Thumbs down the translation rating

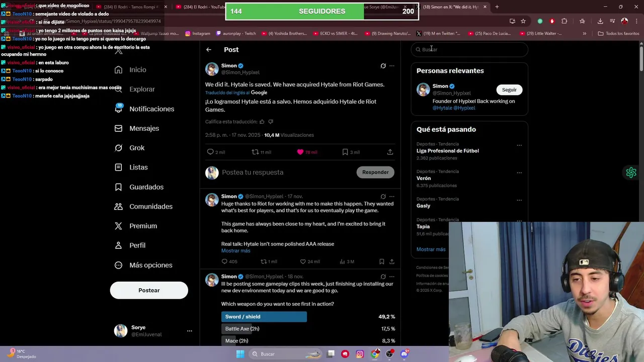tap(271, 122)
